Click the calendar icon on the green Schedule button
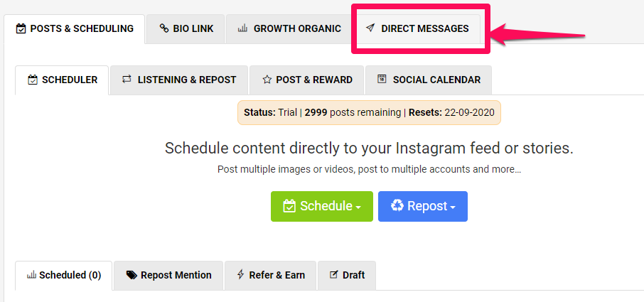Screen dimensions: 644x302 pyautogui.click(x=289, y=205)
